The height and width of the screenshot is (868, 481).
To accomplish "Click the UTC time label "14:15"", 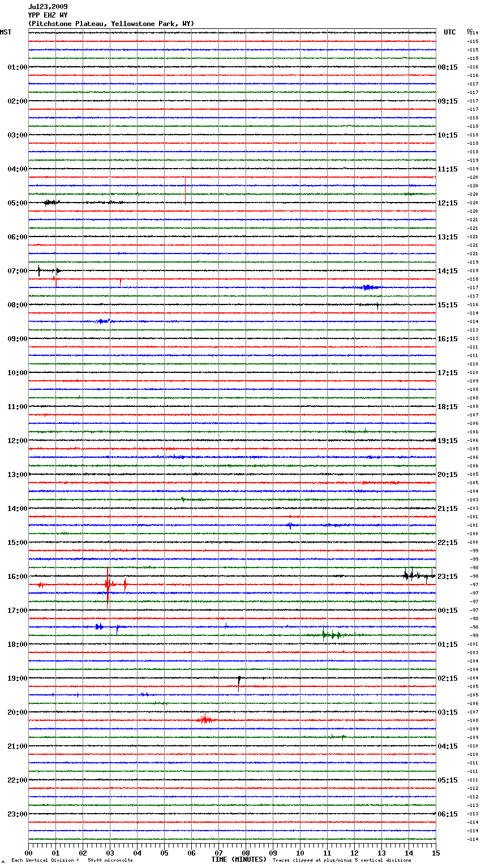I will [x=448, y=271].
